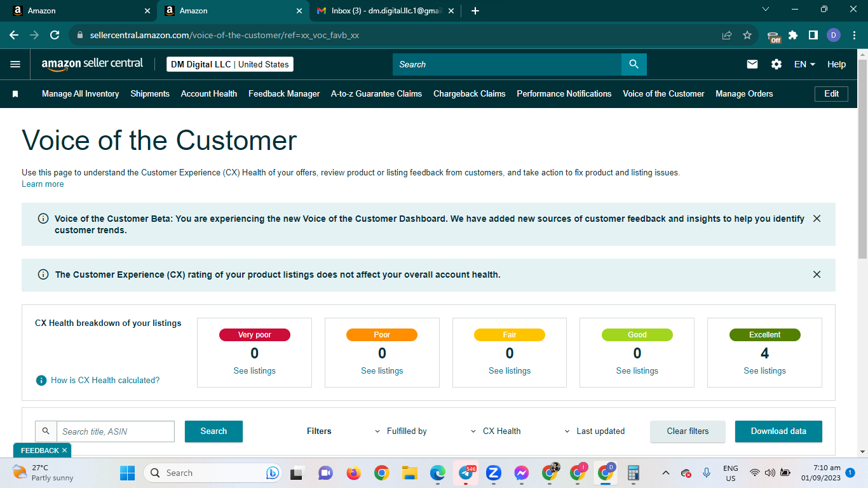This screenshot has width=868, height=488.
Task: Toggle the browser side panel icon
Action: [813, 36]
